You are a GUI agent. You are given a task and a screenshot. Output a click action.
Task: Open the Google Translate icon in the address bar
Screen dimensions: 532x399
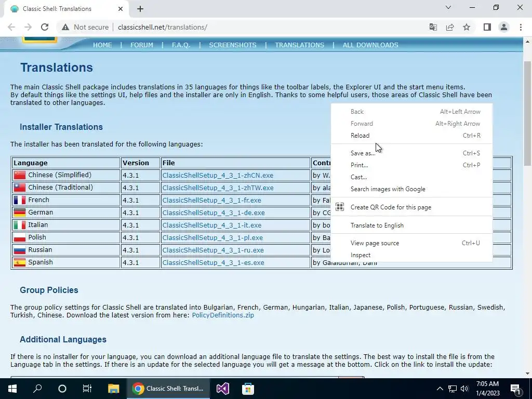(x=433, y=27)
